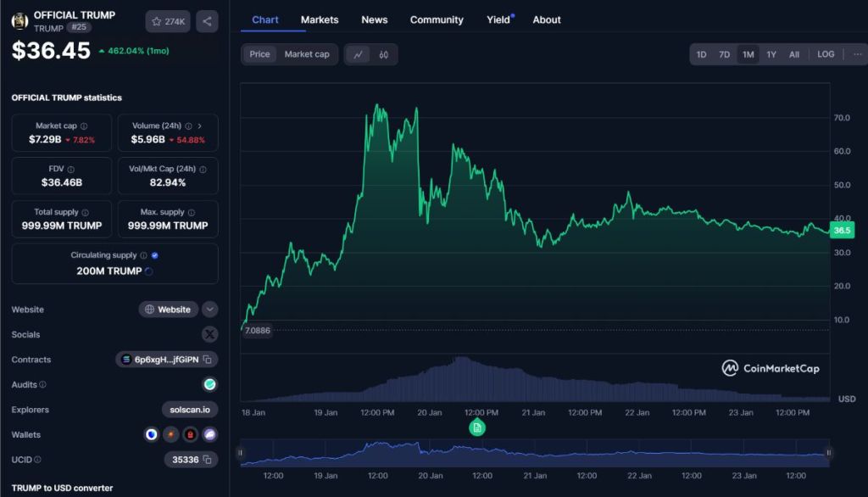Viewport: 868px width, 497px height.
Task: Copy the UCID value 35336
Action: click(208, 461)
